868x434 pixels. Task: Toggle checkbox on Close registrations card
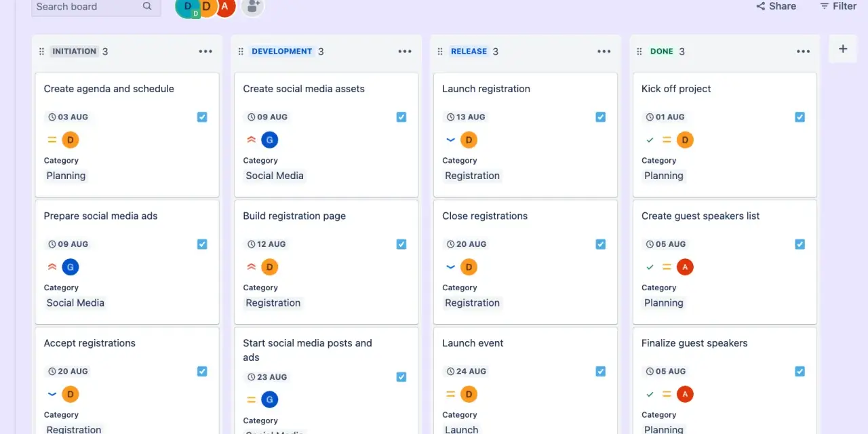click(x=601, y=244)
